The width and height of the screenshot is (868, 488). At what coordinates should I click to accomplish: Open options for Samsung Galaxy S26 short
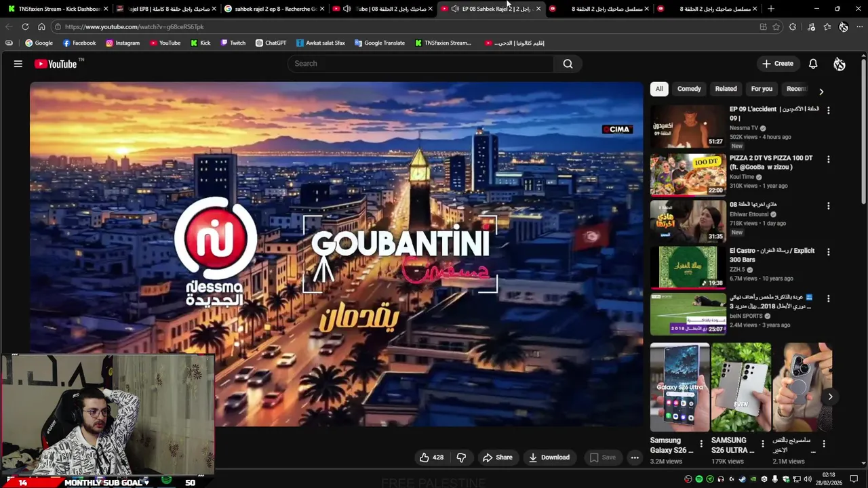point(701,444)
